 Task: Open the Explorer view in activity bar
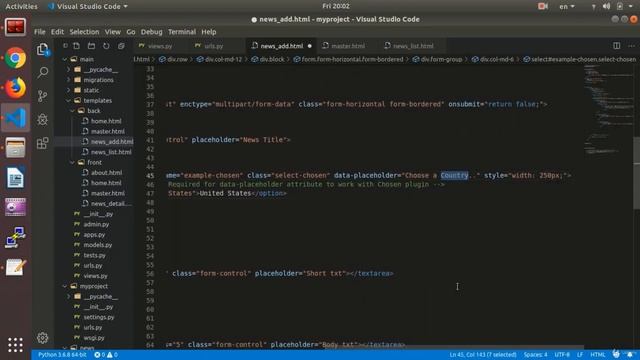tap(42, 50)
